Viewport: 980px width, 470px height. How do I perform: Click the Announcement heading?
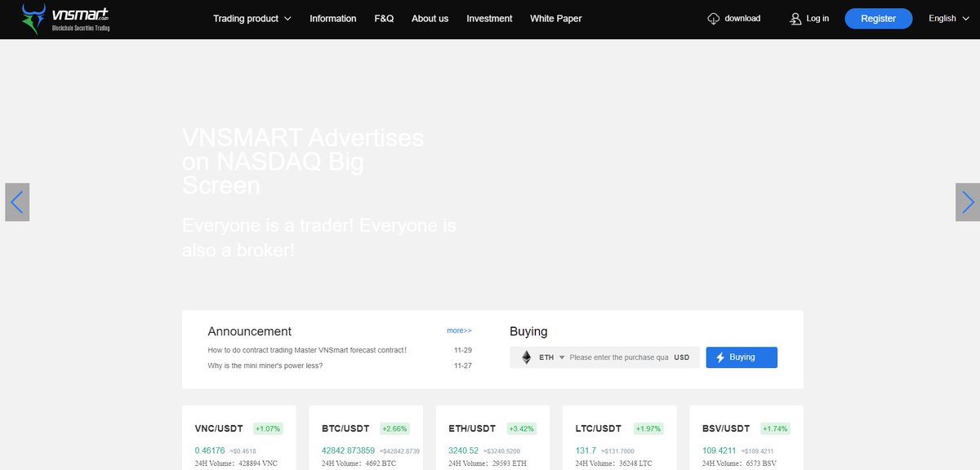click(x=250, y=331)
